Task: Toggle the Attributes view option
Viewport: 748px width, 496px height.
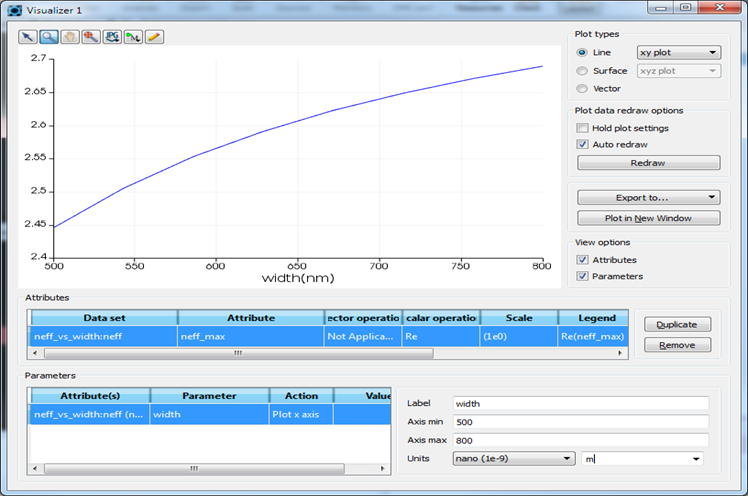Action: pos(582,260)
